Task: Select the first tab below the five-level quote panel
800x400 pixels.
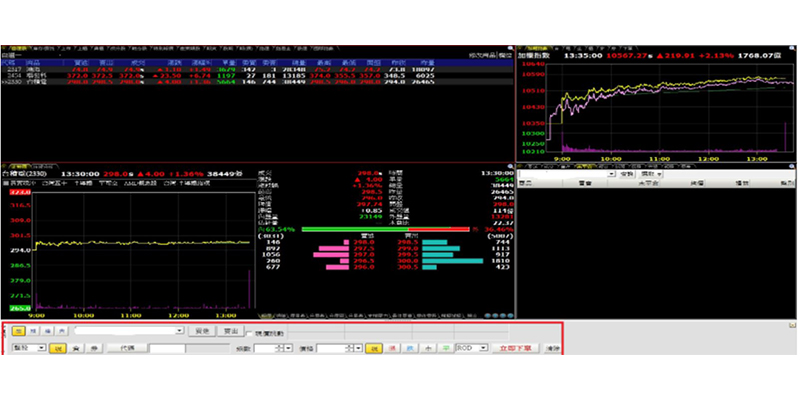Action: pyautogui.click(x=267, y=316)
